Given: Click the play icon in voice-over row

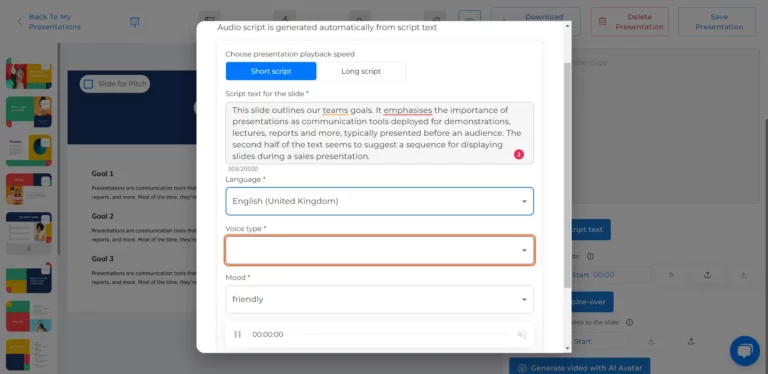Looking at the screenshot, I should (672, 275).
